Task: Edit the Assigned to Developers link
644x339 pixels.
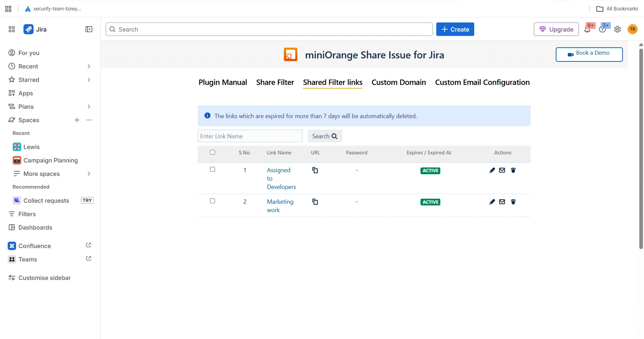Action: (492, 170)
